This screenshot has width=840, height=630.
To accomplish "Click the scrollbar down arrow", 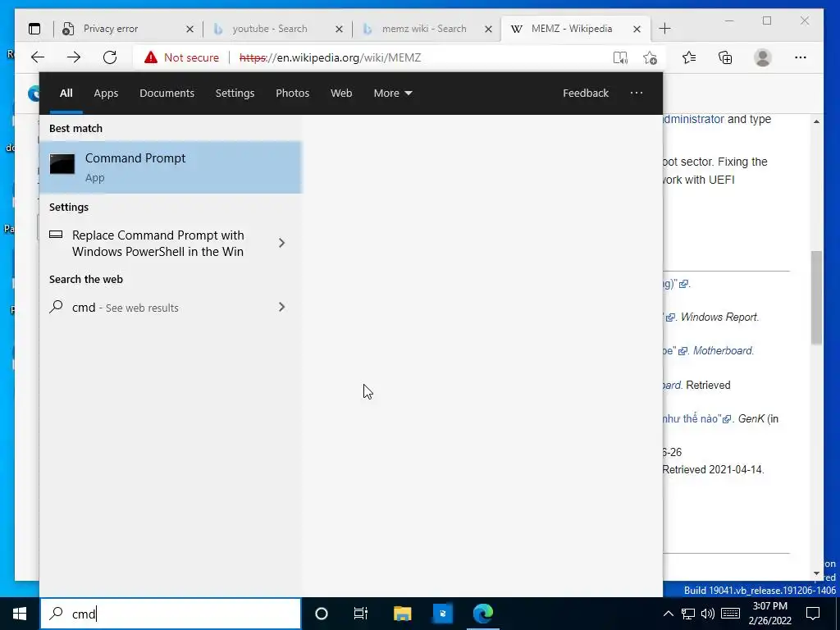I will (x=816, y=573).
